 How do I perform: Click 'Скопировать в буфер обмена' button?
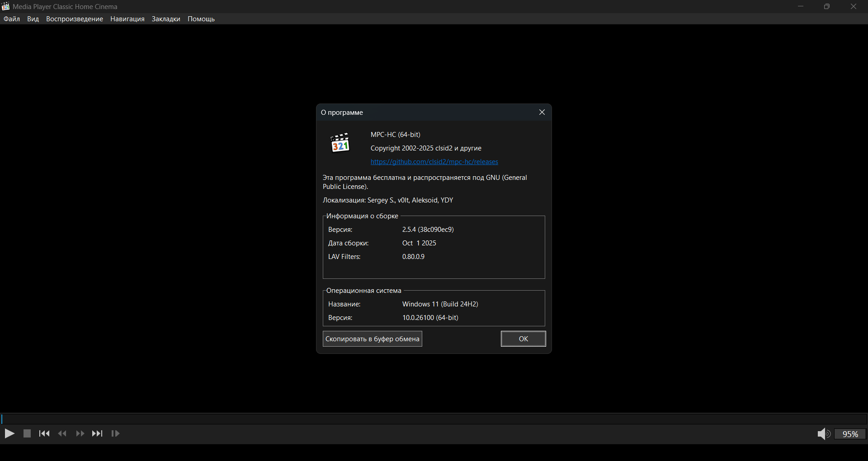coord(373,339)
